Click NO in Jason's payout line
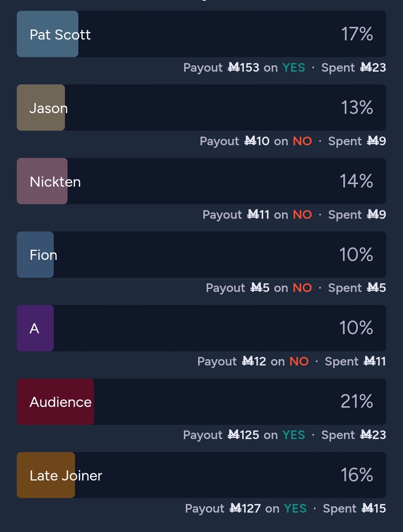 pos(302,141)
